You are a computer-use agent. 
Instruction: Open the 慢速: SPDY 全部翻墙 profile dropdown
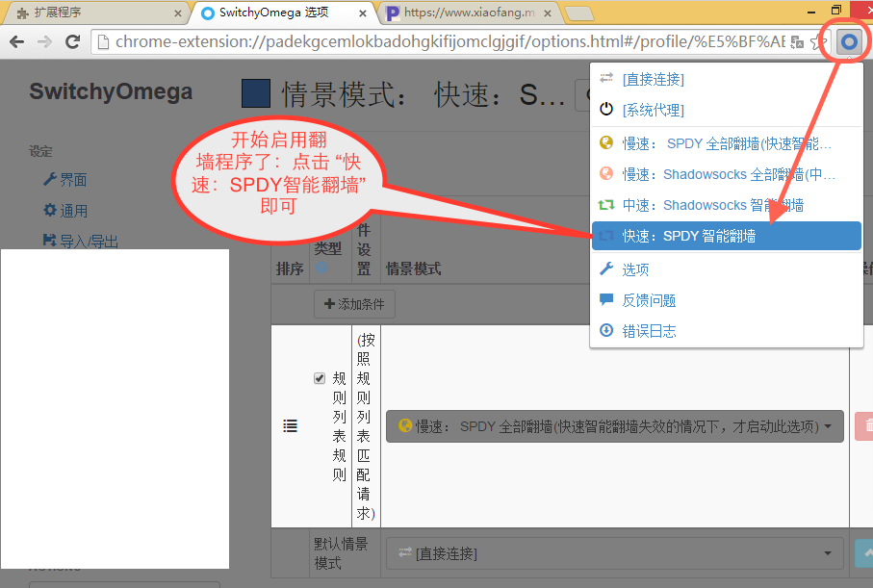615,426
